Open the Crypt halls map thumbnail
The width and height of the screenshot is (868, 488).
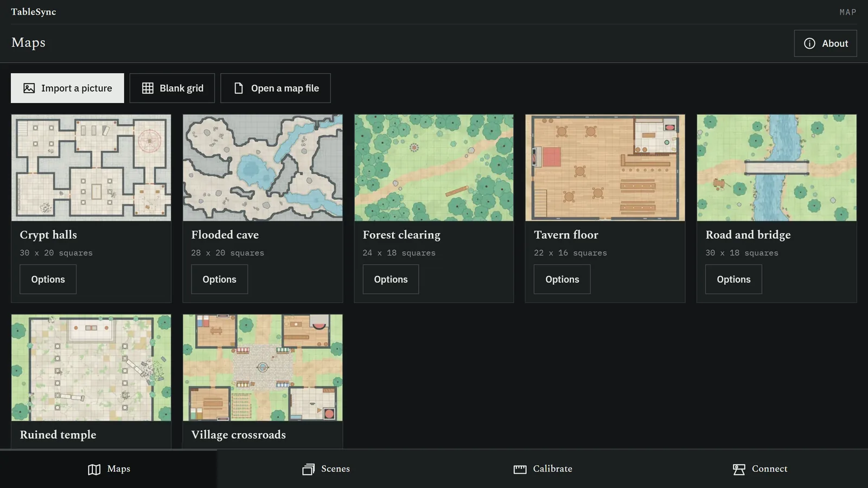pos(91,168)
